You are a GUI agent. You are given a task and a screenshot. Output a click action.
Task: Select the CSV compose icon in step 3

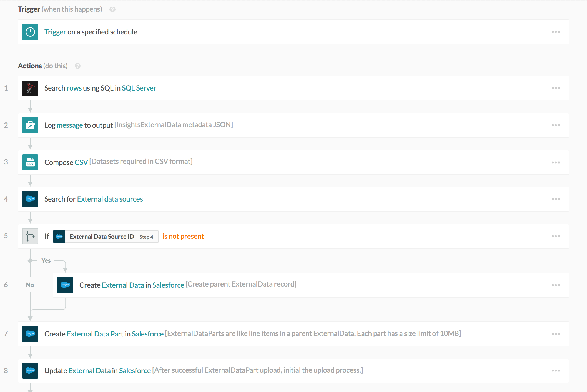coord(30,162)
